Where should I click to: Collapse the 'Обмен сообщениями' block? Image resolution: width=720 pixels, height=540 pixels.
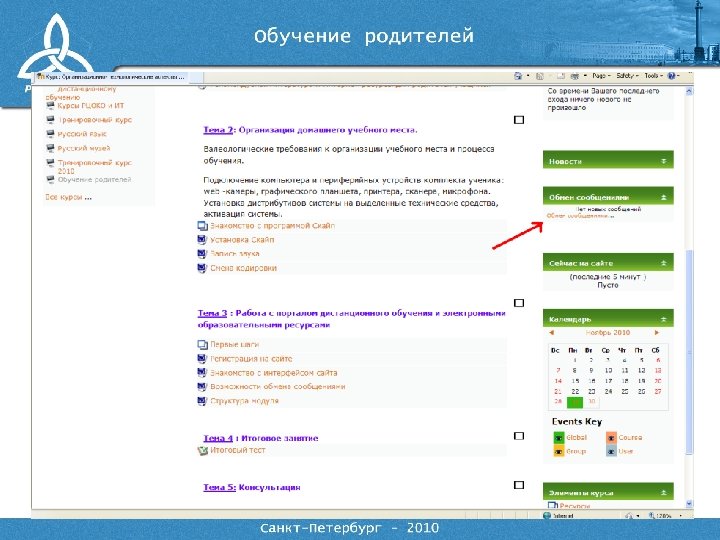pyautogui.click(x=664, y=197)
